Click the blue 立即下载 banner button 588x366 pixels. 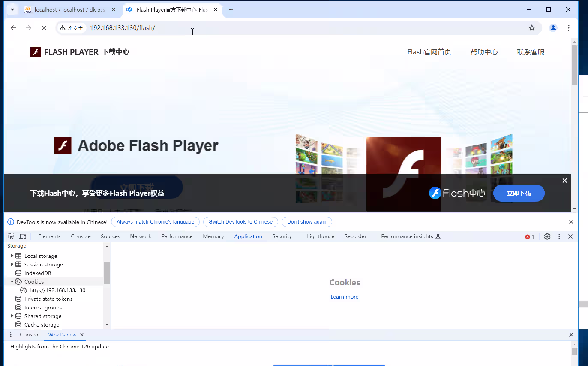pyautogui.click(x=519, y=193)
